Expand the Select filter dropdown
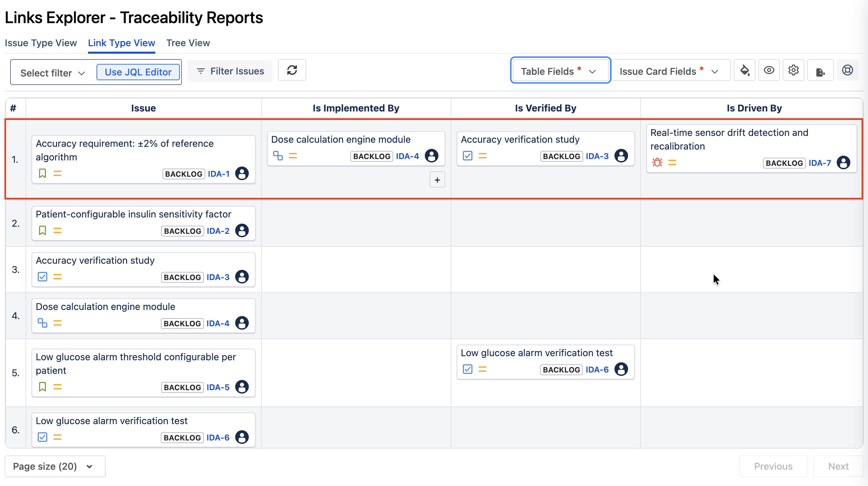 (52, 73)
